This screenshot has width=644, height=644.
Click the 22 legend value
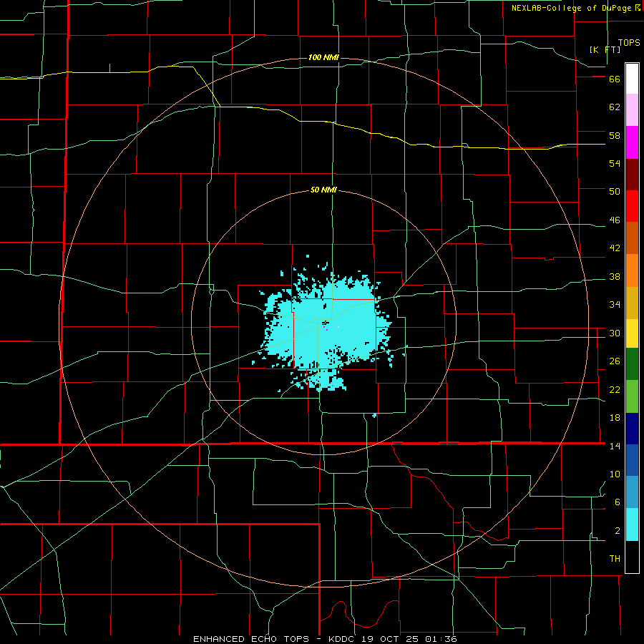(615, 389)
